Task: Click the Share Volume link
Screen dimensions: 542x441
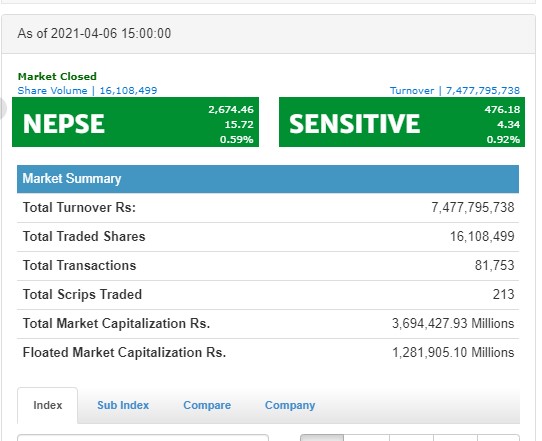Action: pos(87,91)
